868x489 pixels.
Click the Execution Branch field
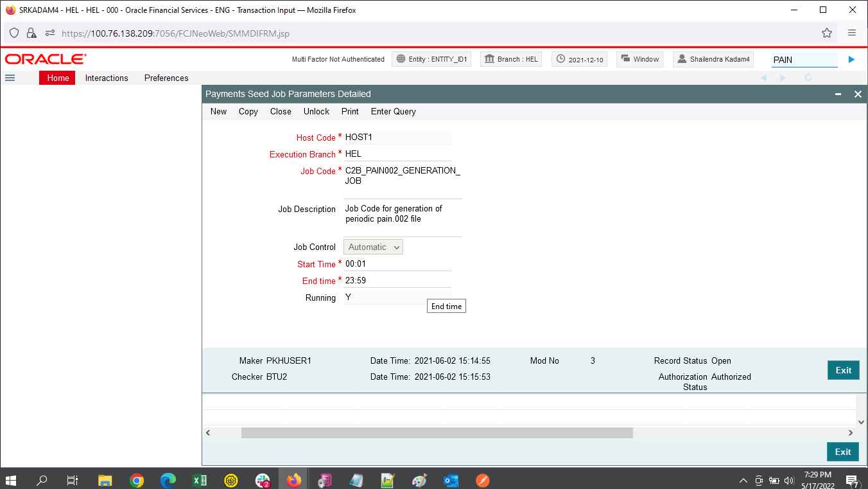pos(397,154)
